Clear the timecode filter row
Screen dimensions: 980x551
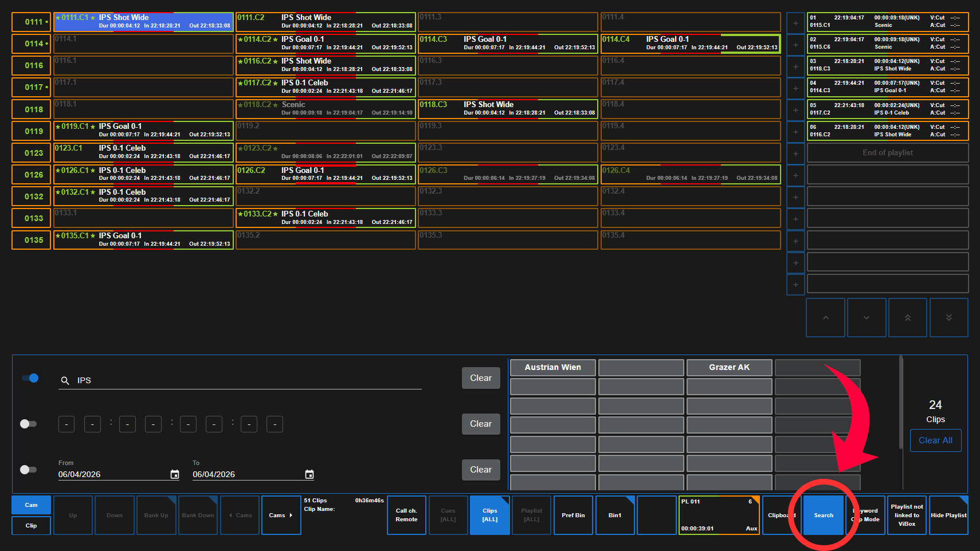(481, 424)
